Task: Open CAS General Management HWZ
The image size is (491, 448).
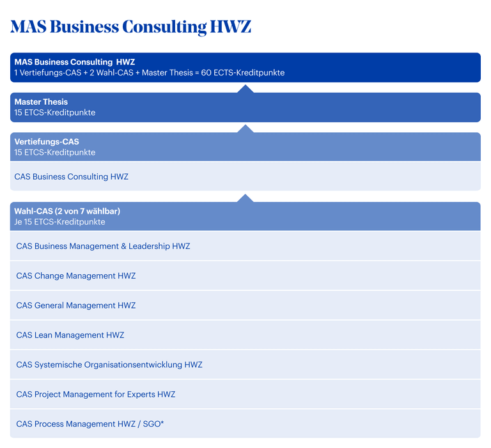Action: pyautogui.click(x=245, y=305)
